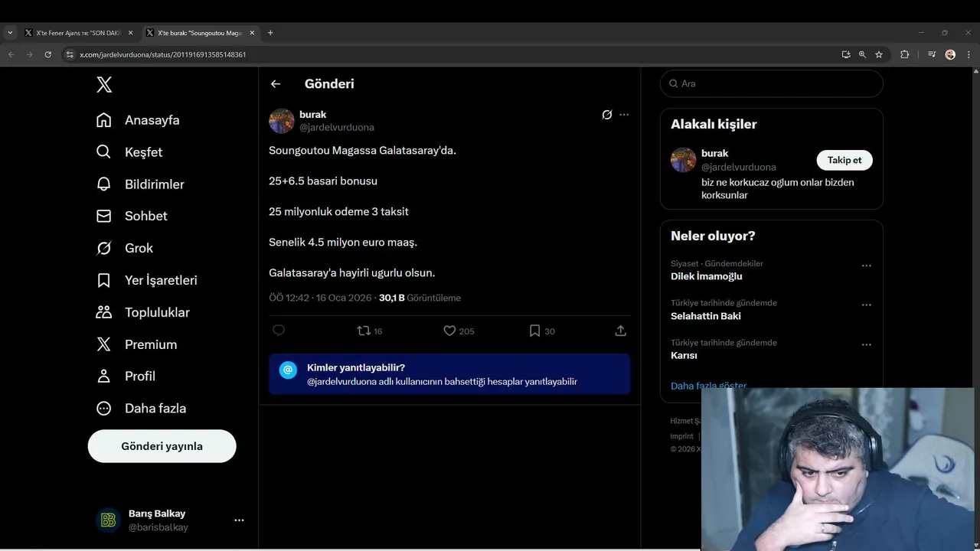Bookmark page with star icon
The width and height of the screenshot is (980, 551).
point(879,54)
